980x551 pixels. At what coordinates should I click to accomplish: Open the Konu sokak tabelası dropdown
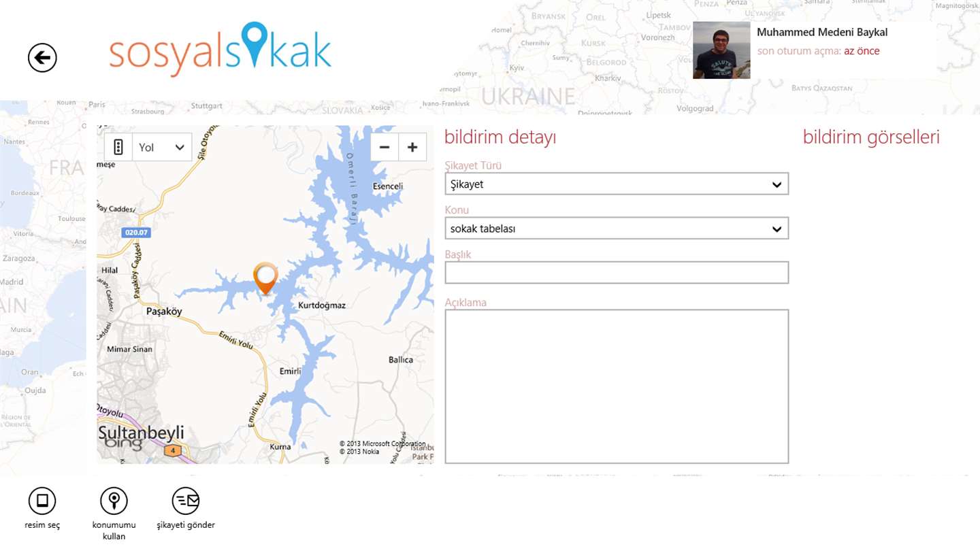coord(617,229)
